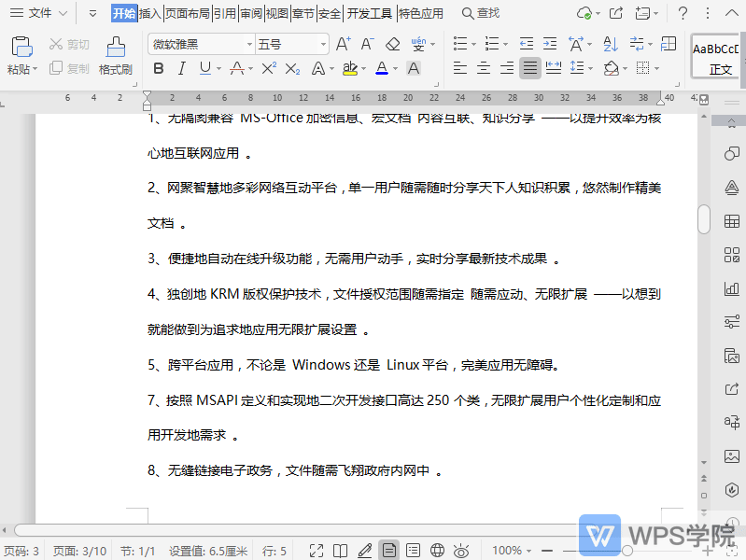
Task: Click the Paste icon
Action: point(21,47)
